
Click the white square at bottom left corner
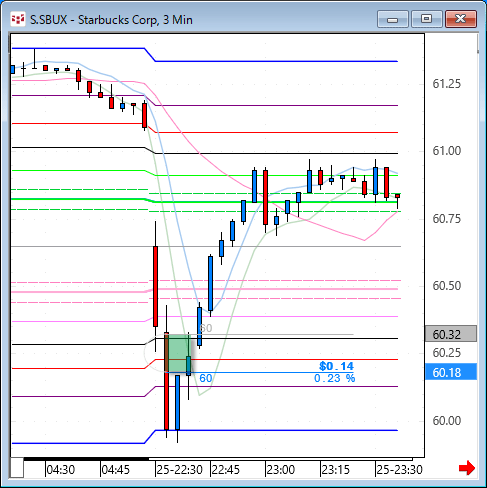point(17,468)
